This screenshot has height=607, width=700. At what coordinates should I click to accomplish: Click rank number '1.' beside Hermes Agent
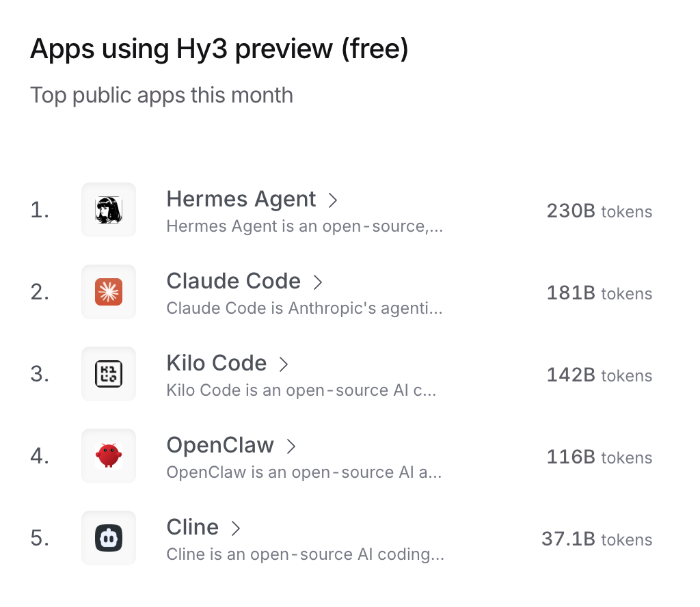coord(40,210)
